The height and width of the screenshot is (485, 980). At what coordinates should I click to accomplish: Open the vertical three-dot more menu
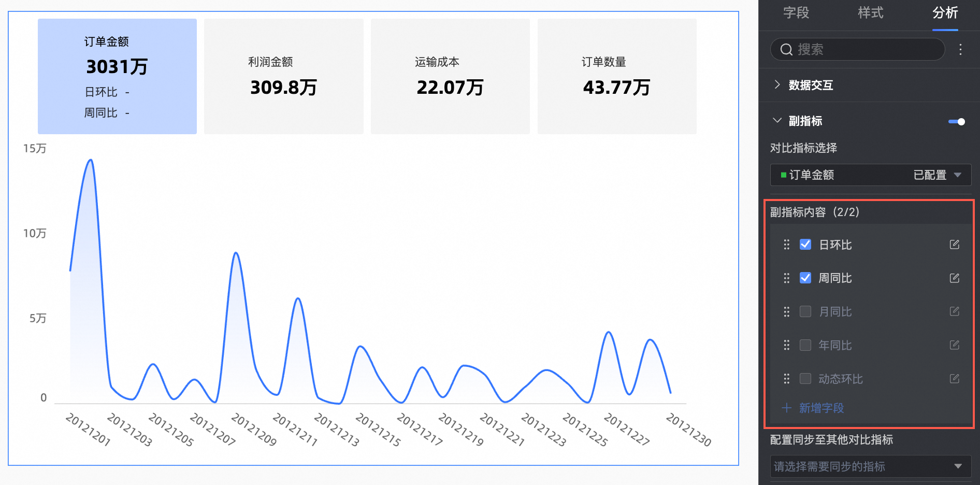(960, 49)
